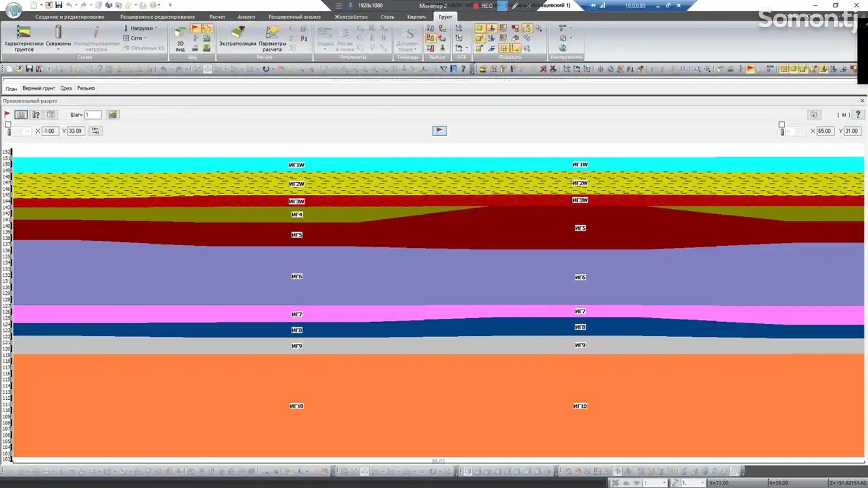Screen dimensions: 868x488
Task: Click the borehole query icon with a question mark
Action: 36,114
